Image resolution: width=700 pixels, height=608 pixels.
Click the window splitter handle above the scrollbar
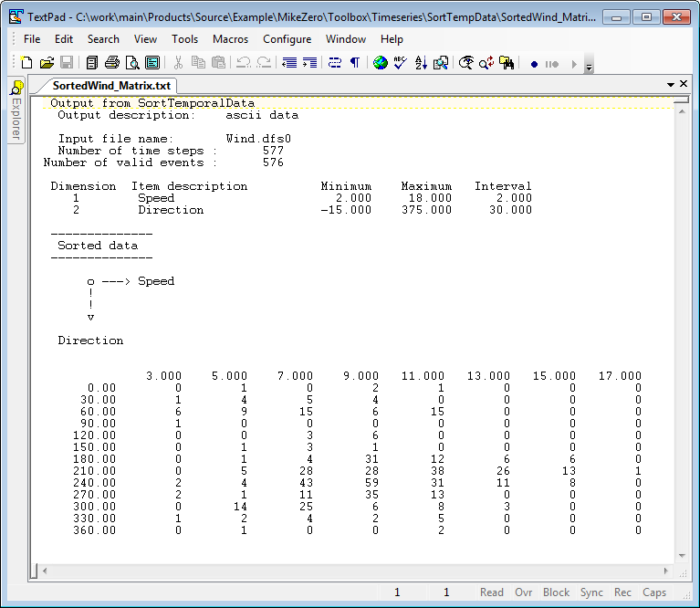tap(682, 100)
